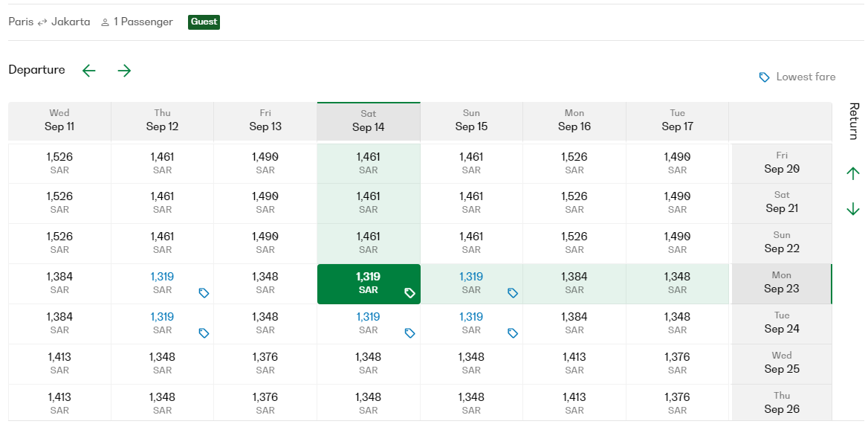
Task: Select the Thu Sep 12 departure column
Action: coord(162,121)
